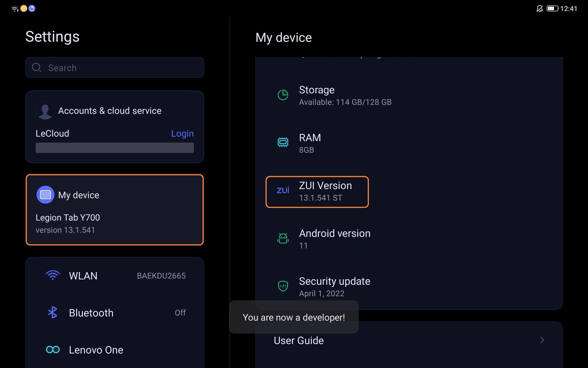Focus the Settings search field

click(114, 68)
